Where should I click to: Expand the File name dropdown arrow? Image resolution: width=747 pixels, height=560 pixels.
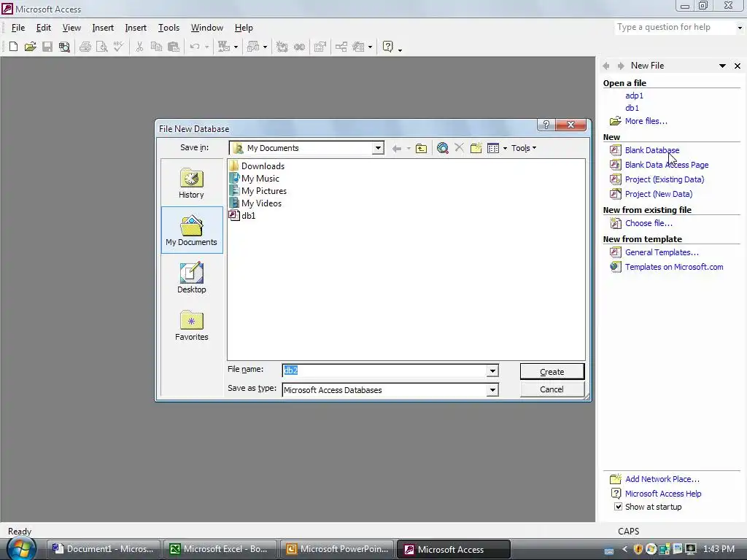point(492,370)
